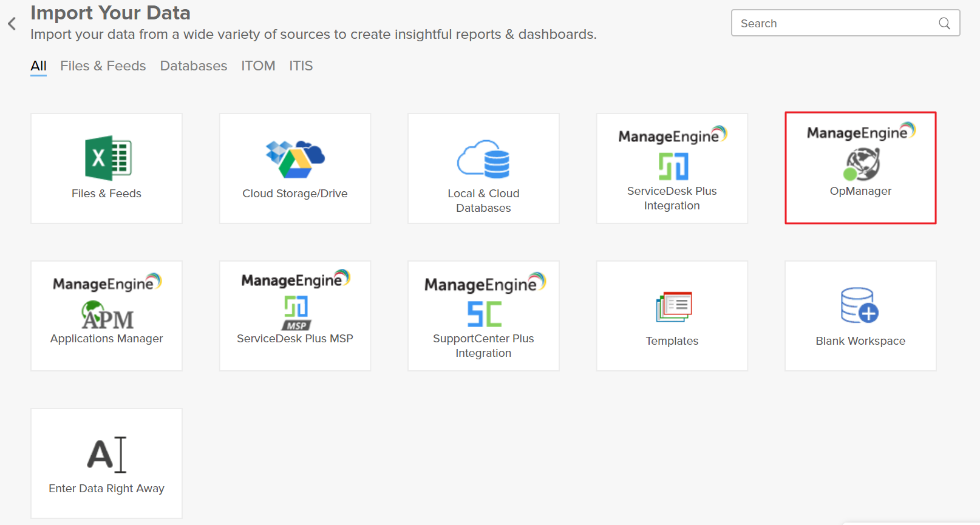Click the Templates document icon
Screen dimensions: 980x525
(673, 307)
